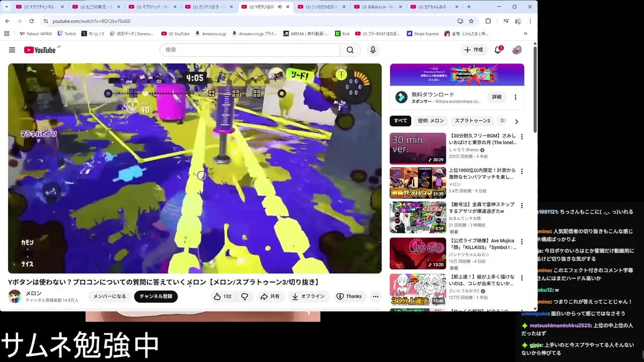Screen dimensions: 644x362
Task: Send a Thanks super thanks
Action: pyautogui.click(x=349, y=297)
